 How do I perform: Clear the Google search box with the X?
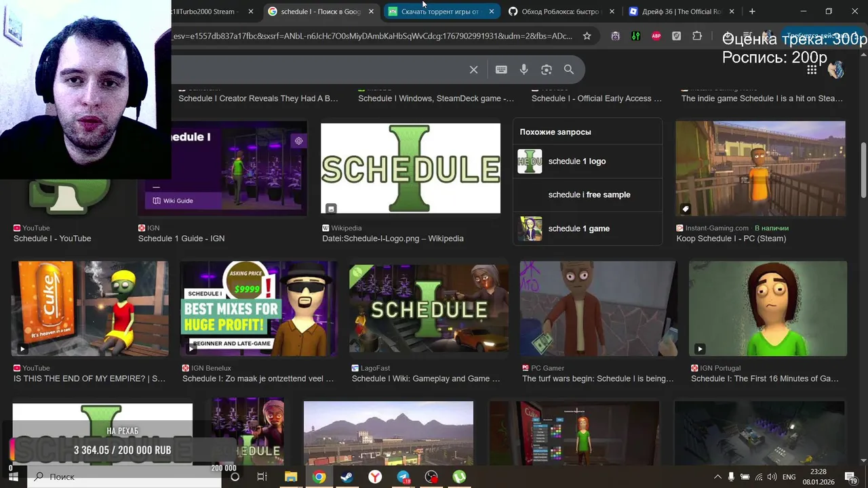[474, 70]
